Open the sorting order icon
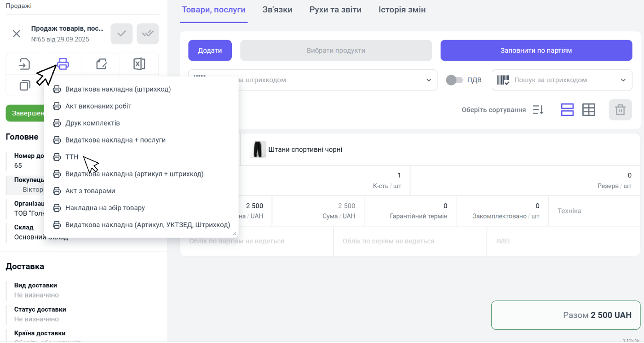 (538, 110)
